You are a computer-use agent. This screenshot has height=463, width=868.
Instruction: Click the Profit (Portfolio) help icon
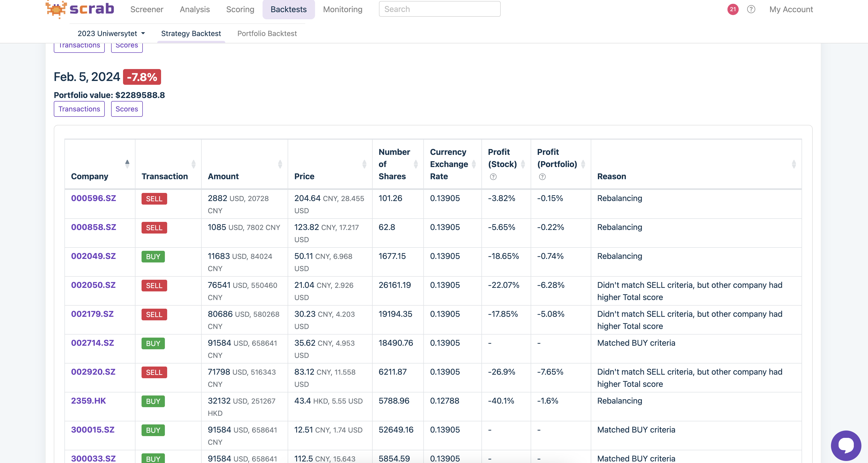(542, 177)
